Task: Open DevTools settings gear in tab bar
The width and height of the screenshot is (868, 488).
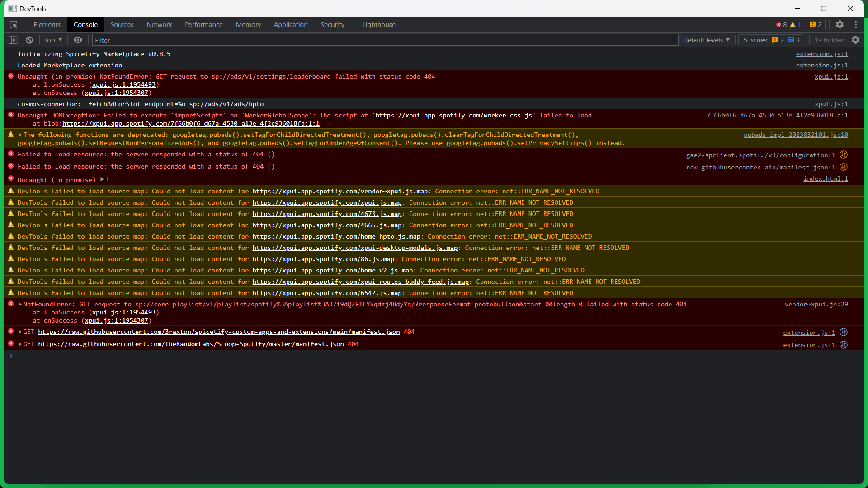Action: [x=840, y=25]
